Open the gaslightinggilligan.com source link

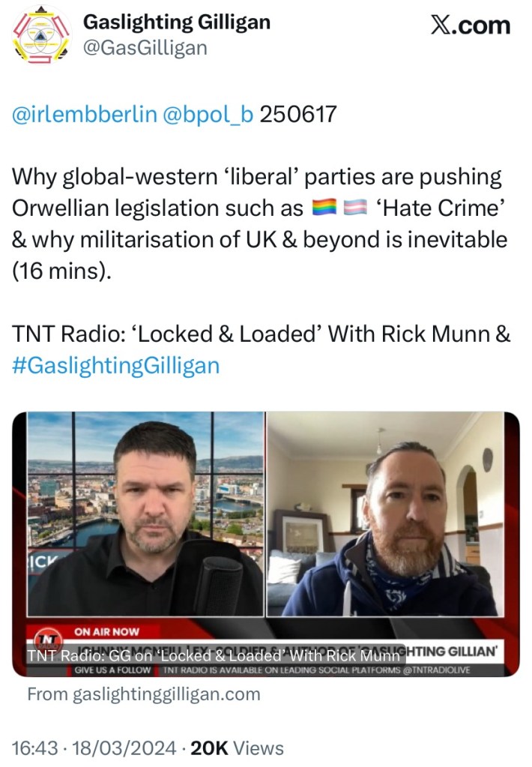tap(144, 694)
